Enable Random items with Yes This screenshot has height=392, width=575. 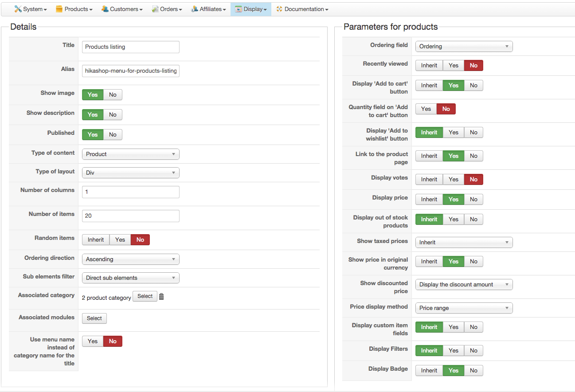click(120, 240)
